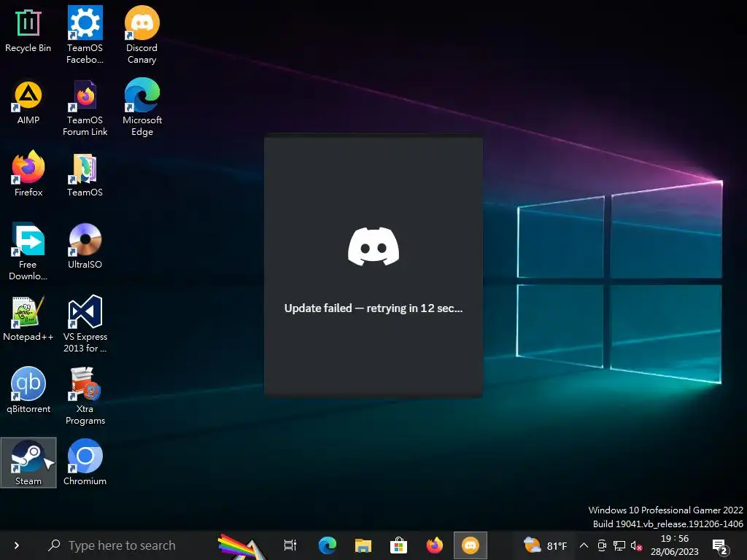Image resolution: width=747 pixels, height=560 pixels.
Task: Open Microsoft Store from the taskbar
Action: [x=399, y=545]
